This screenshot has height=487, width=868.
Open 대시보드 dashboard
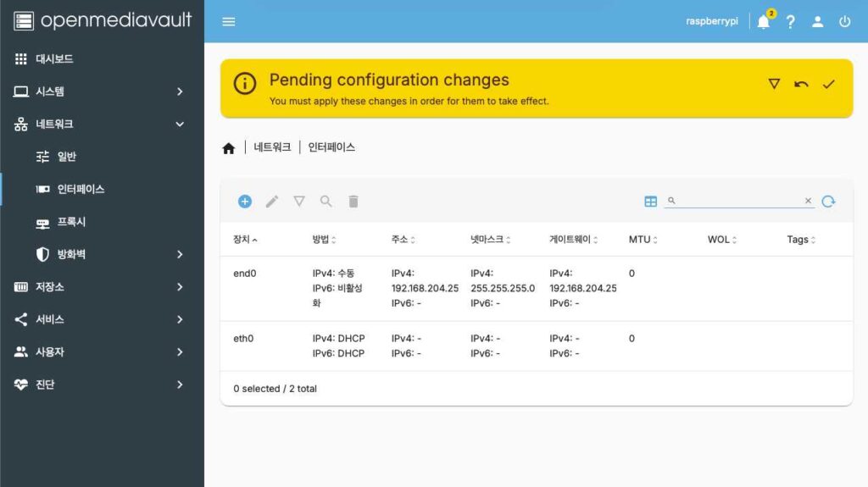click(x=103, y=58)
